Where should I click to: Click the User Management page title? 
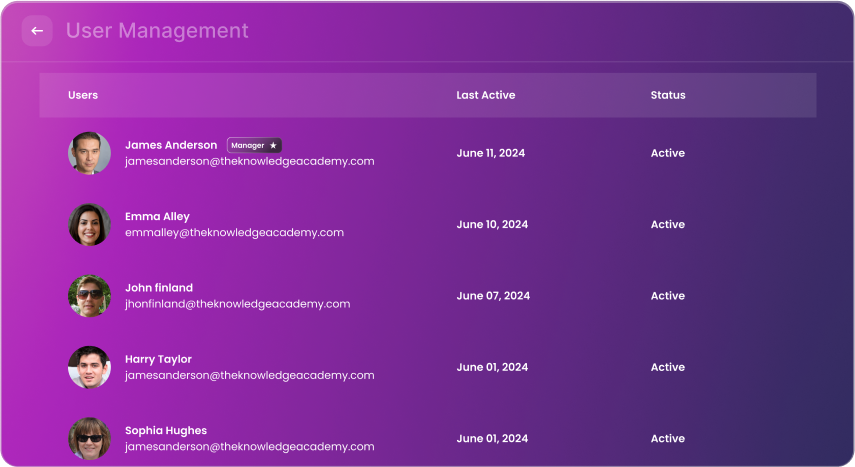[157, 31]
